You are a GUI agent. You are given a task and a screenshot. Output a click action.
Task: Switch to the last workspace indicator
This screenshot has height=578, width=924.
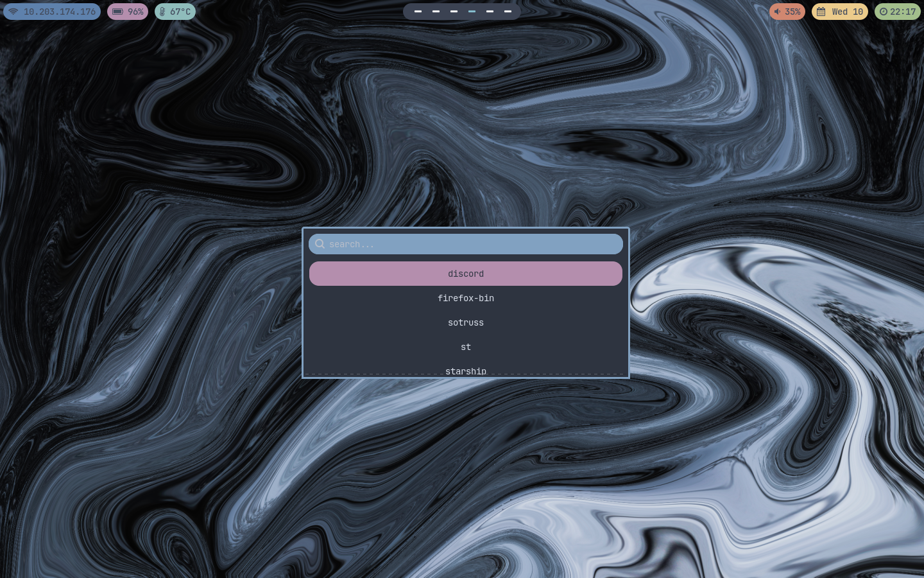point(508,12)
